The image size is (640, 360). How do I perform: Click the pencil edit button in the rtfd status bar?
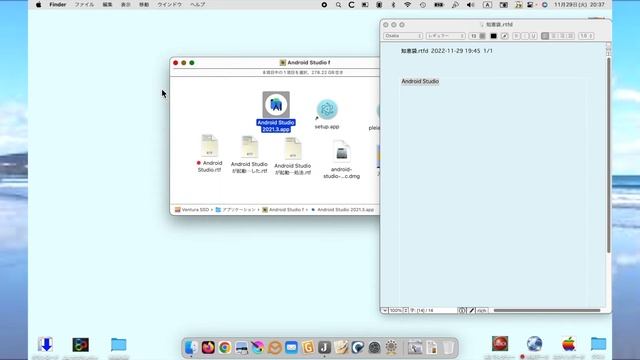click(x=471, y=311)
